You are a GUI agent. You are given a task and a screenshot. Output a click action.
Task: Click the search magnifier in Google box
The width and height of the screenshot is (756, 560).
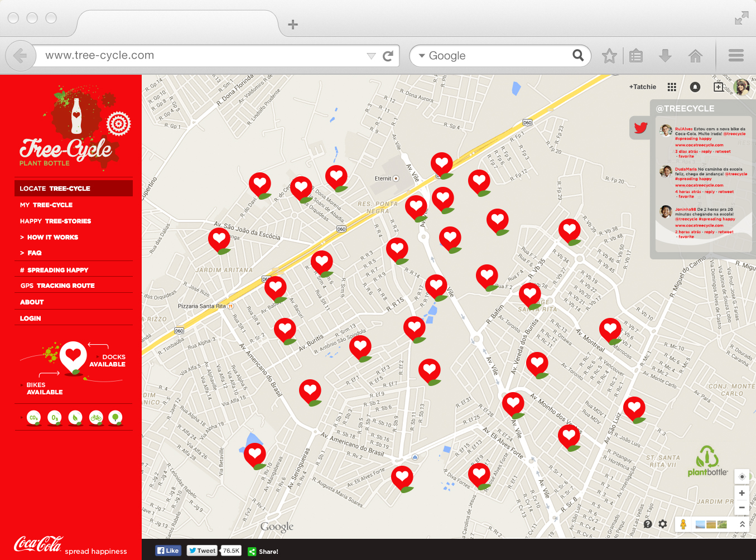tap(578, 55)
